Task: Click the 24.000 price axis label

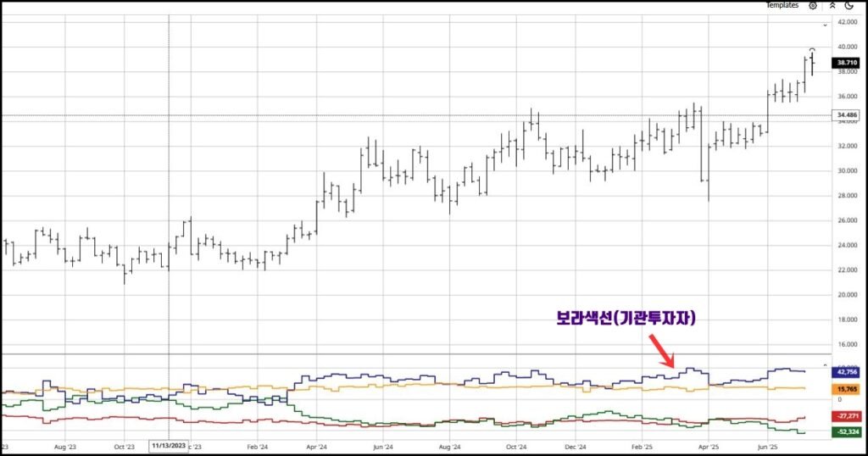Action: coord(848,245)
